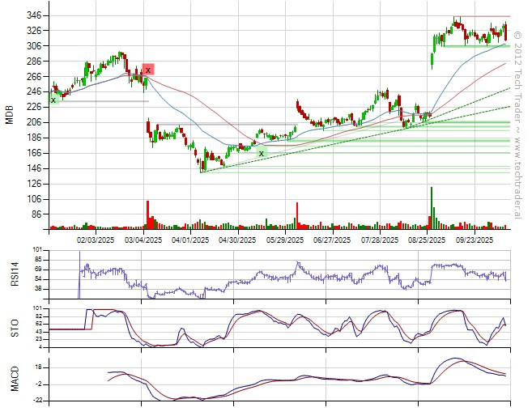Choose the 08/25/2025 date label

click(x=428, y=240)
